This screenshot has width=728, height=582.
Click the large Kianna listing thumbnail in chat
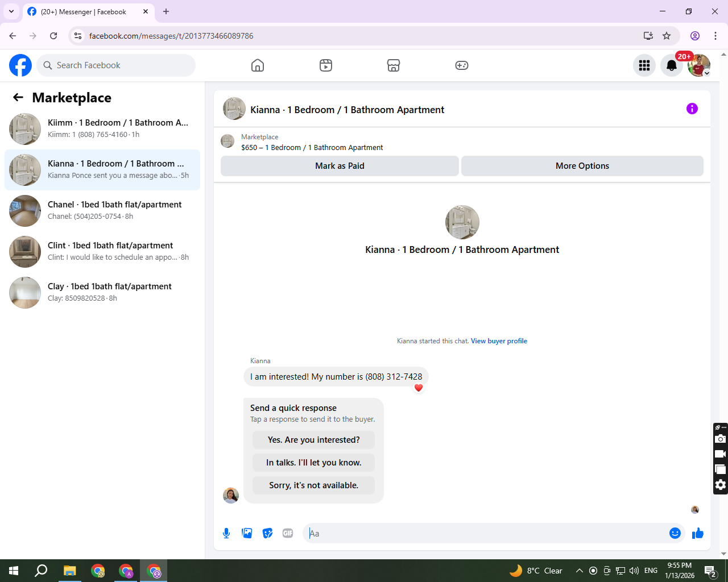(x=462, y=222)
